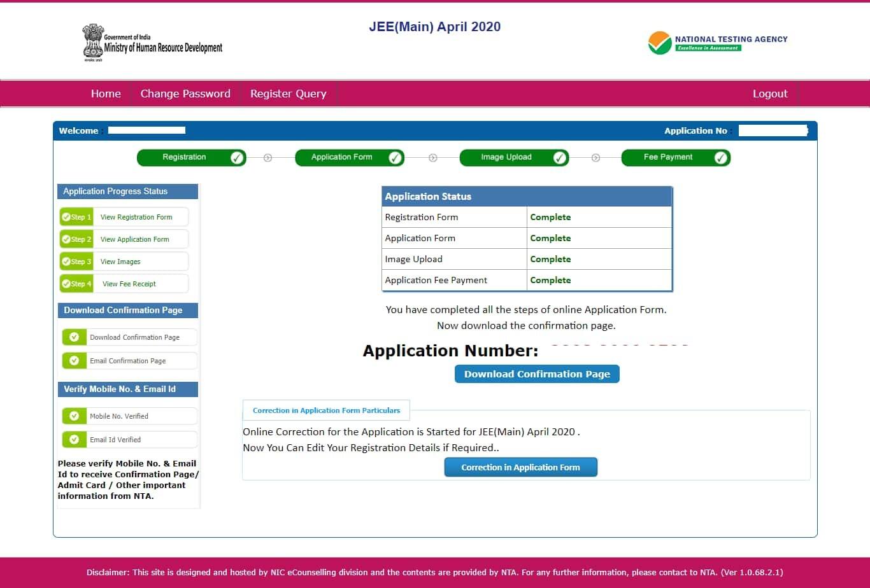Go to the Home menu item
The width and height of the screenshot is (870, 588).
[x=106, y=94]
